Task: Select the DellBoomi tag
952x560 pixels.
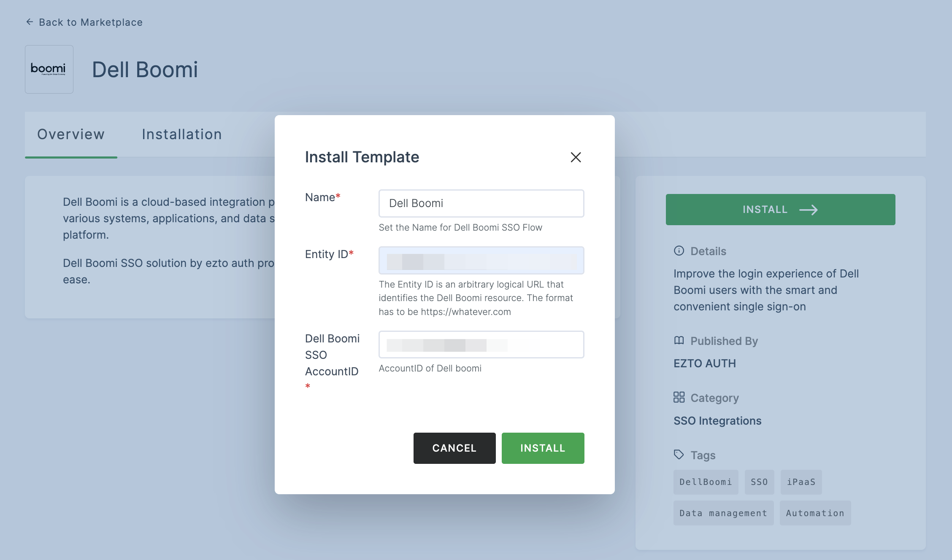Action: point(706,482)
